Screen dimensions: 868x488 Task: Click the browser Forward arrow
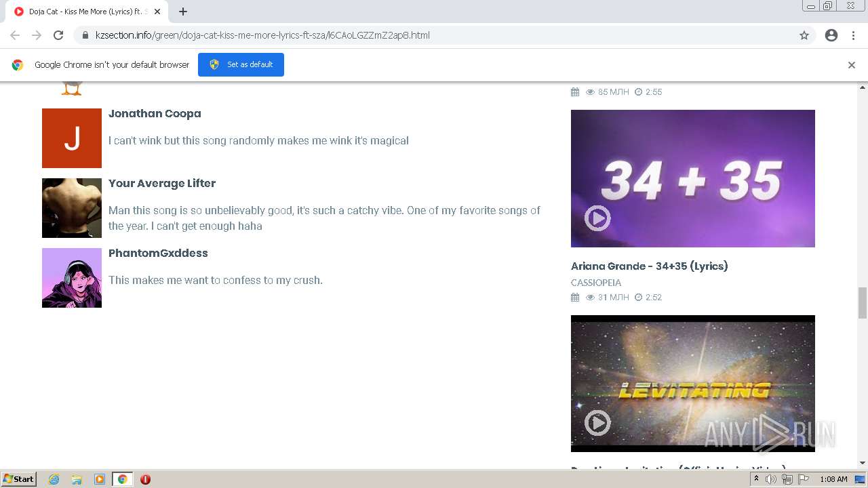tap(37, 35)
